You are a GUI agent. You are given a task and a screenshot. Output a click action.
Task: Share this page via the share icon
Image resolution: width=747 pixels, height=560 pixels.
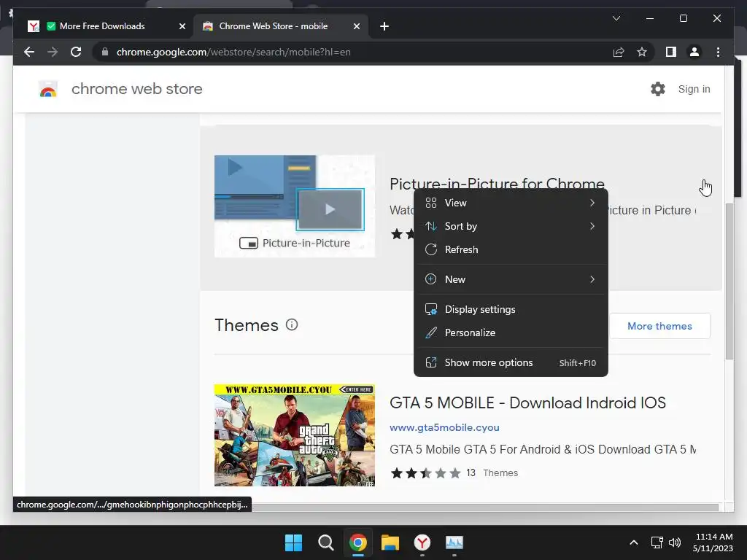click(619, 52)
